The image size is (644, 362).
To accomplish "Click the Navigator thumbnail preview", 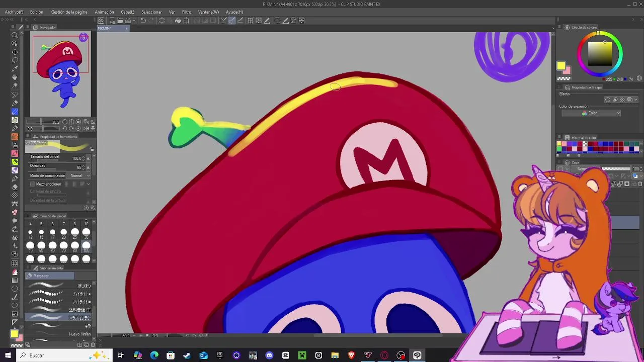I will point(60,74).
